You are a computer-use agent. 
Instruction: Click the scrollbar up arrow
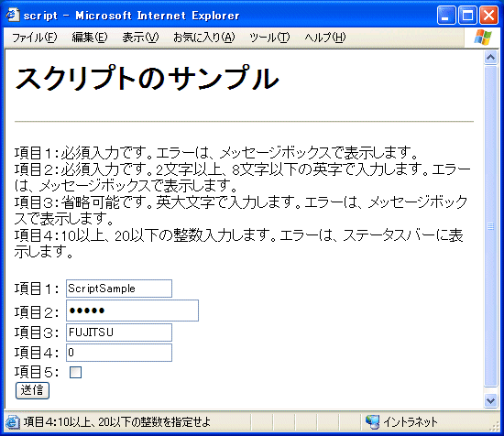490,58
